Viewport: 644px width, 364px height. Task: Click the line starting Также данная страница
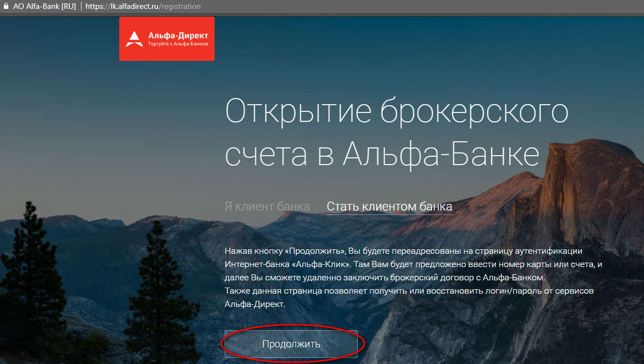409,291
